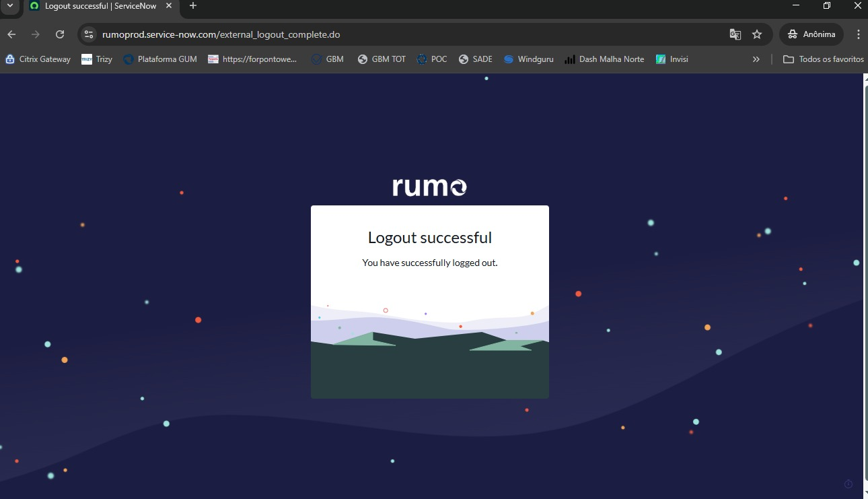Screen dimensions: 868x499
Task: Open the Google Translate icon in address bar
Action: click(735, 34)
